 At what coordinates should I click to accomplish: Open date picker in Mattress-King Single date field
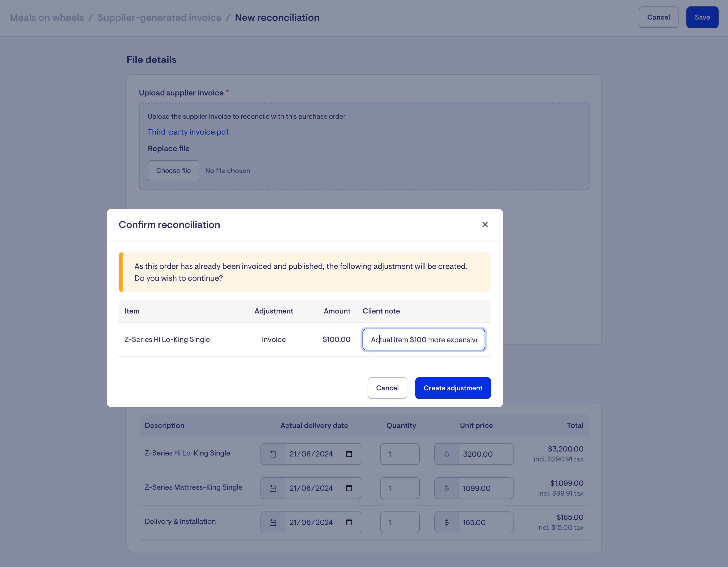(x=349, y=488)
